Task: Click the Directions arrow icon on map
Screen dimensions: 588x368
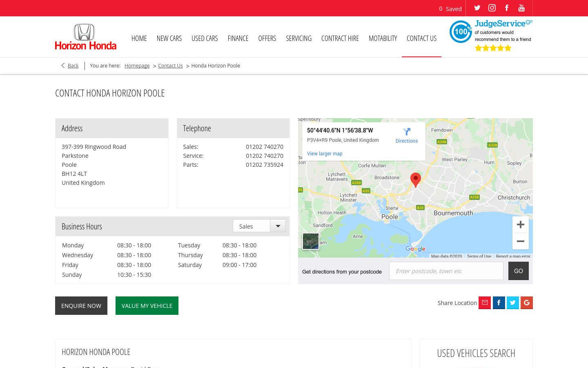Action: (x=407, y=132)
